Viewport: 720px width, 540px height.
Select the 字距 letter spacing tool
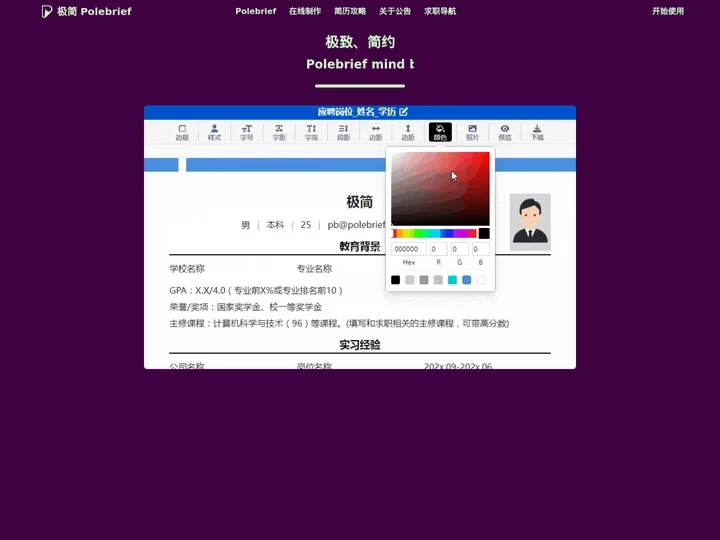[279, 132]
